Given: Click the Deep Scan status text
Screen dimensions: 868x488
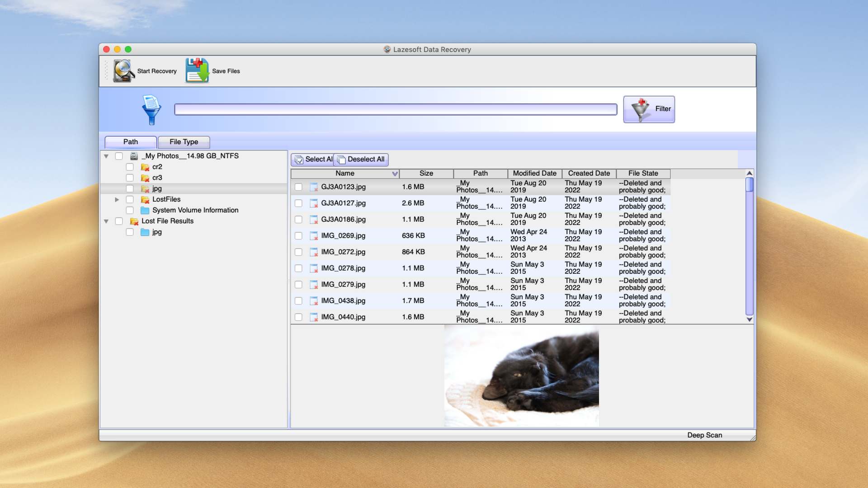Looking at the screenshot, I should point(704,435).
